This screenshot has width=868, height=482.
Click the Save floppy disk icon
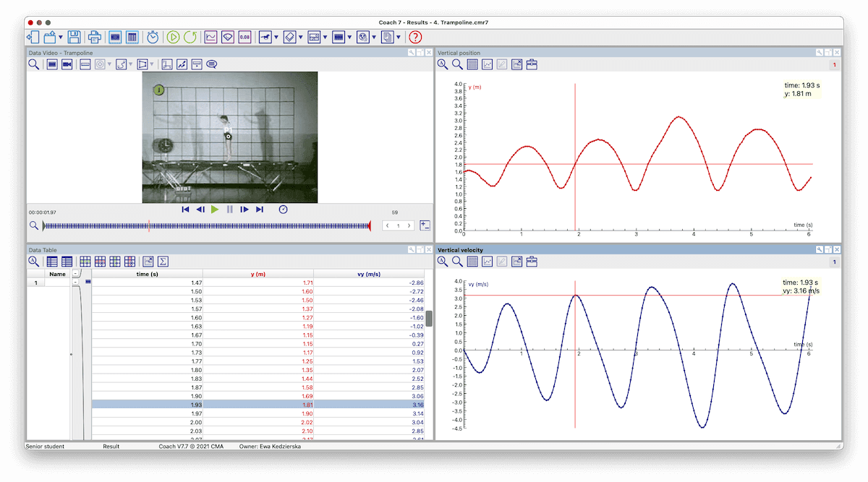tap(74, 37)
